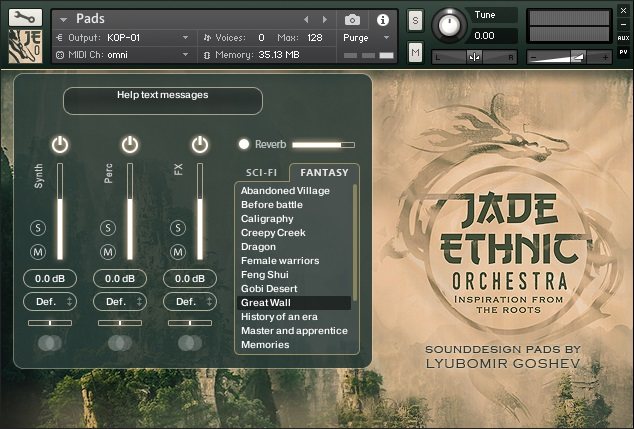634x429 pixels.
Task: Click the Synth stereo width circles icon
Action: click(50, 343)
